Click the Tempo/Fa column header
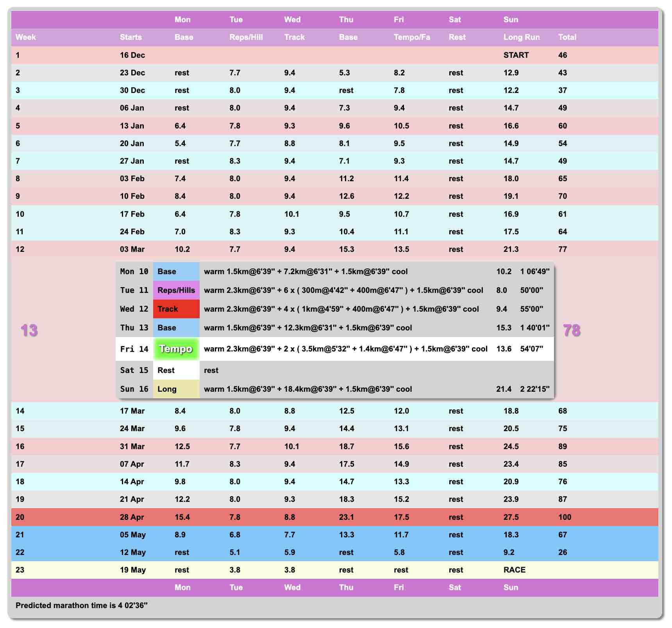Viewport: 672px width, 628px height. pyautogui.click(x=412, y=37)
